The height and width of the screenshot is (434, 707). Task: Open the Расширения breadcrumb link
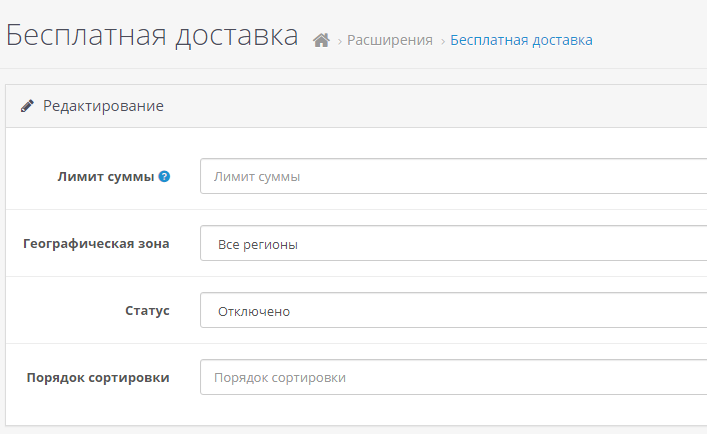[390, 40]
